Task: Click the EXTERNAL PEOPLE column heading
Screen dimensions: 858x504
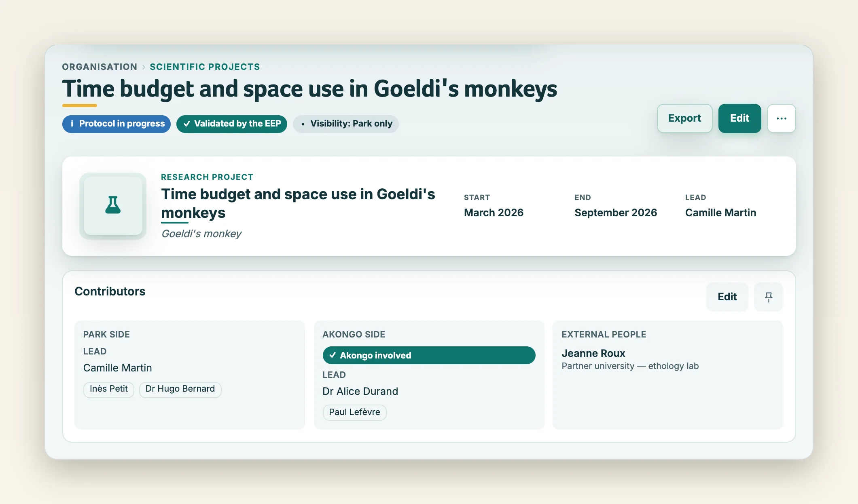Action: [604, 335]
